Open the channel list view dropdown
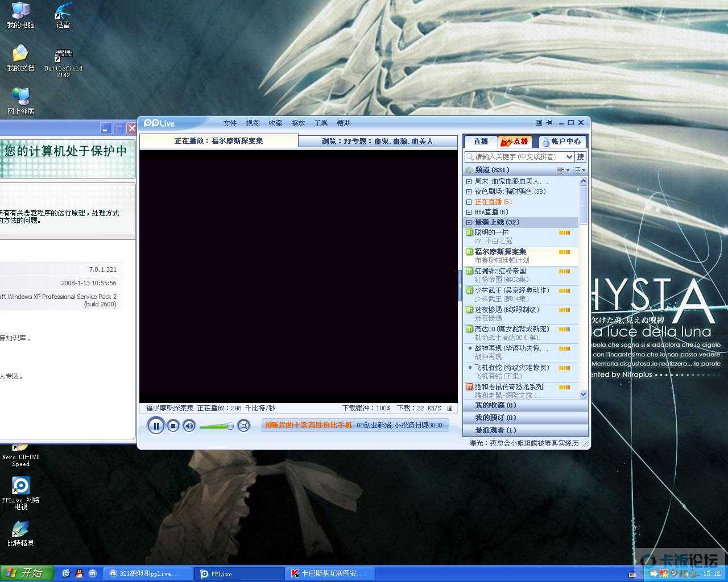Screen dimensions: 728x582 580,170
